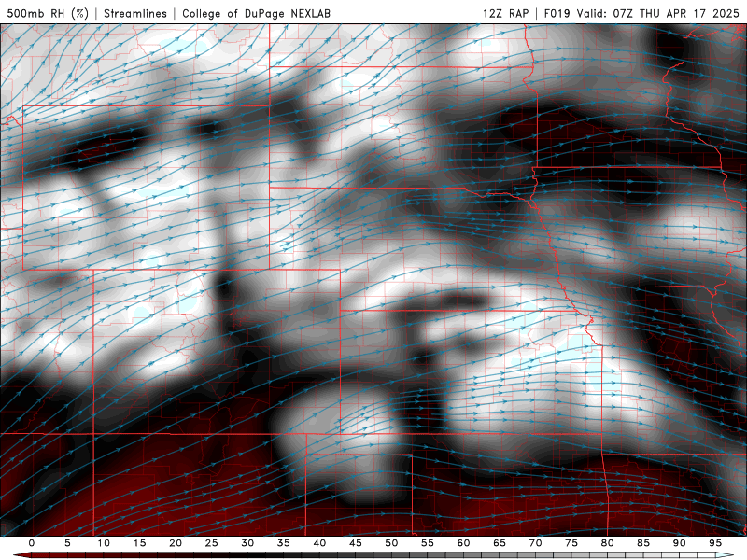The height and width of the screenshot is (560, 747).
Task: Click the colorbar label "45"
Action: pos(356,543)
